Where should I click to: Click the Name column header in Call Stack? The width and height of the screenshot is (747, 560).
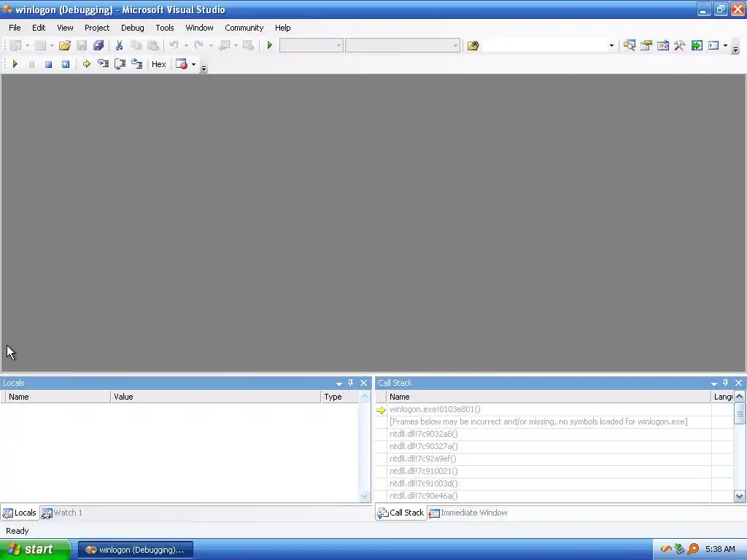(549, 397)
